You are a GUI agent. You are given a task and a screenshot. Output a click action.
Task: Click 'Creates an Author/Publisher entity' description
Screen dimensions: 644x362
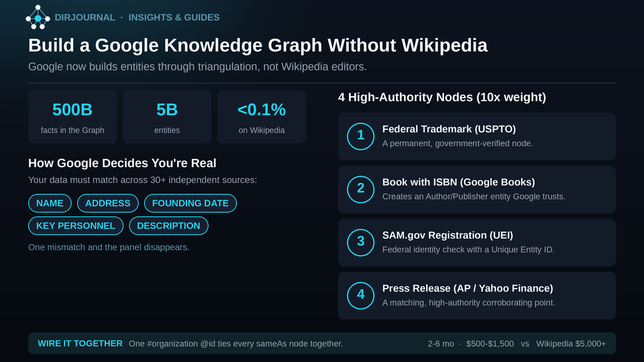(x=474, y=196)
